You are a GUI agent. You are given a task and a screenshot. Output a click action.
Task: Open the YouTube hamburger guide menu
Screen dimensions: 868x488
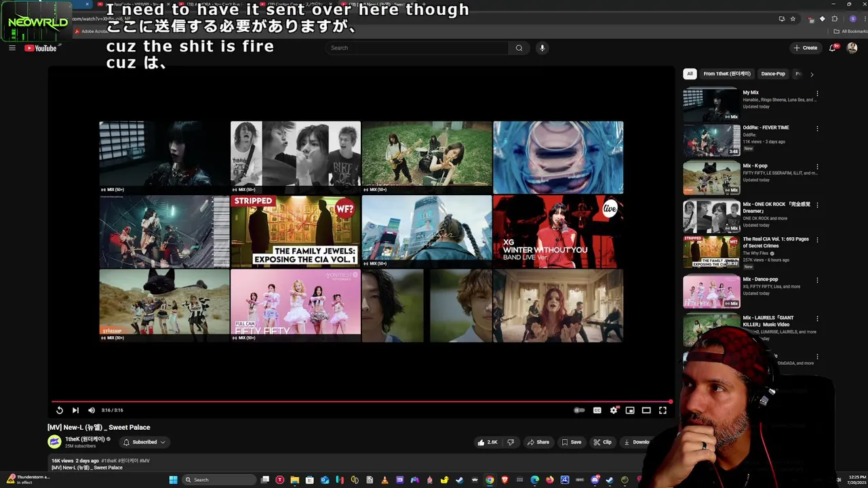point(12,47)
